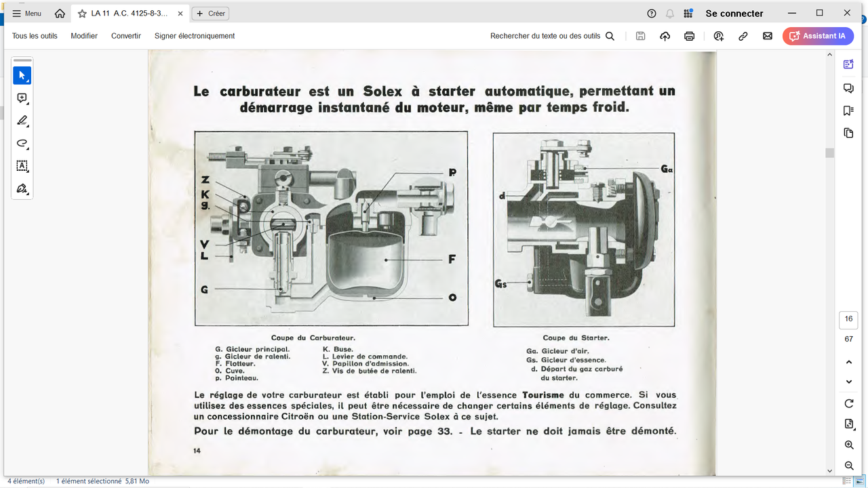The image size is (868, 488).
Task: Open the Adobe apps grid
Action: tap(688, 14)
